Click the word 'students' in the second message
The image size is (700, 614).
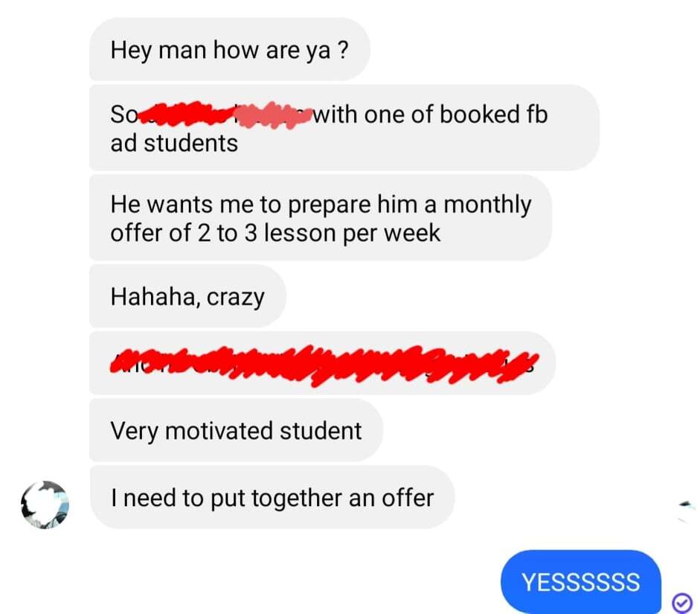coord(190,144)
